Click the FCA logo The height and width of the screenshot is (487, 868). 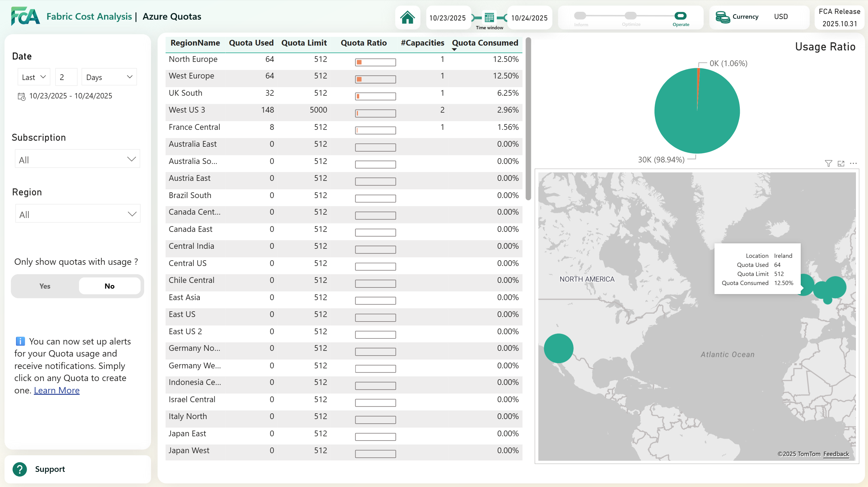tap(25, 15)
